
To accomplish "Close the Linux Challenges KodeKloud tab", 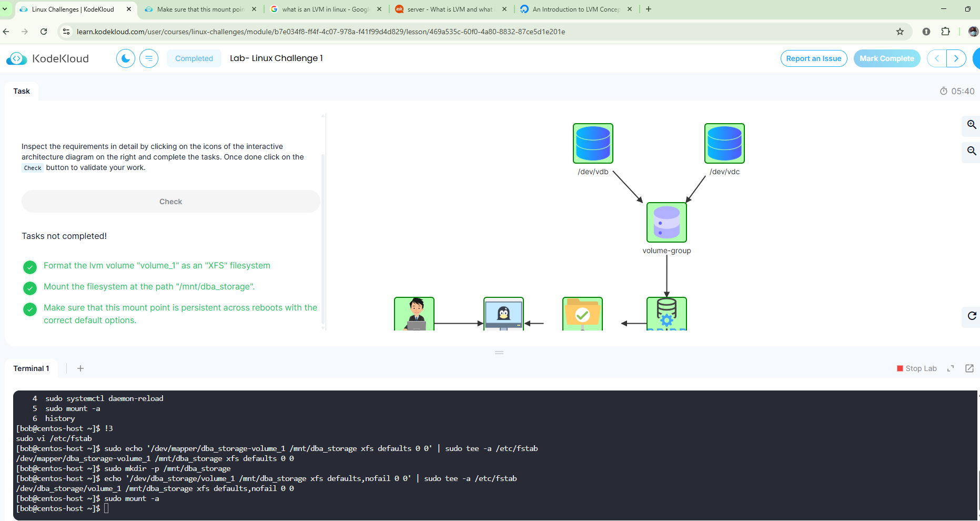I will pyautogui.click(x=129, y=9).
